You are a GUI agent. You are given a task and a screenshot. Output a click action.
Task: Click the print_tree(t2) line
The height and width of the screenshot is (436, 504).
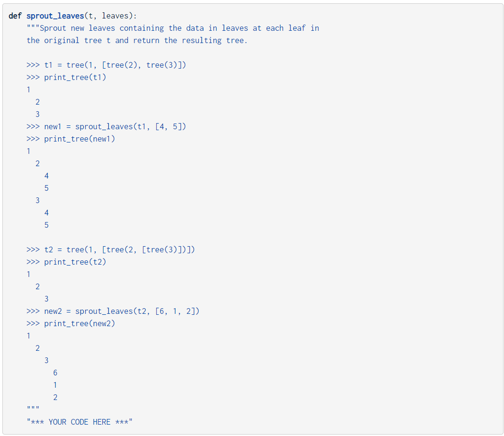click(x=67, y=262)
